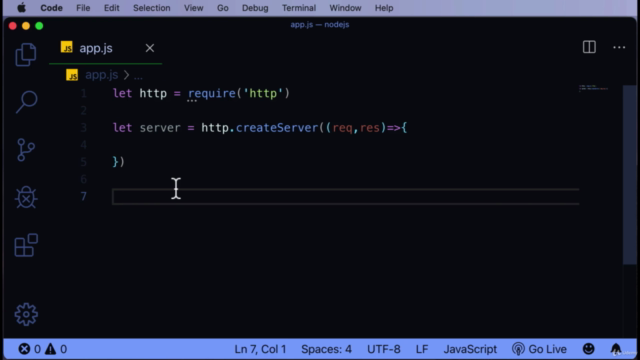Image resolution: width=640 pixels, height=360 pixels.
Task: Open the Selection menu
Action: point(151,8)
